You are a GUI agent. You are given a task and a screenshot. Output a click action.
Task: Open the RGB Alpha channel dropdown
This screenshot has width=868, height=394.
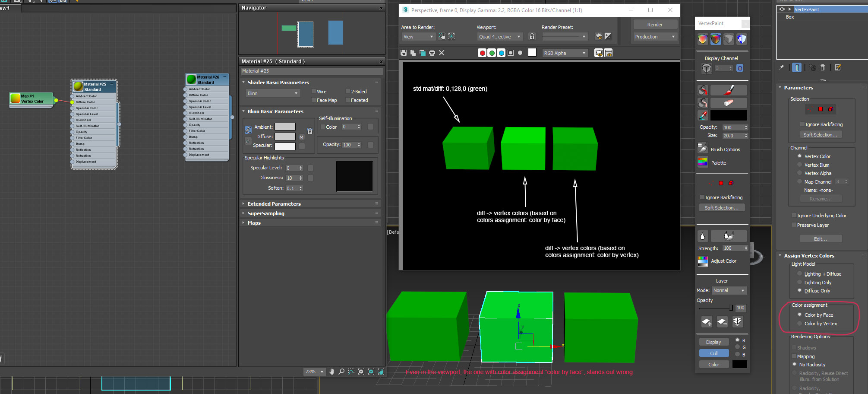tap(565, 53)
